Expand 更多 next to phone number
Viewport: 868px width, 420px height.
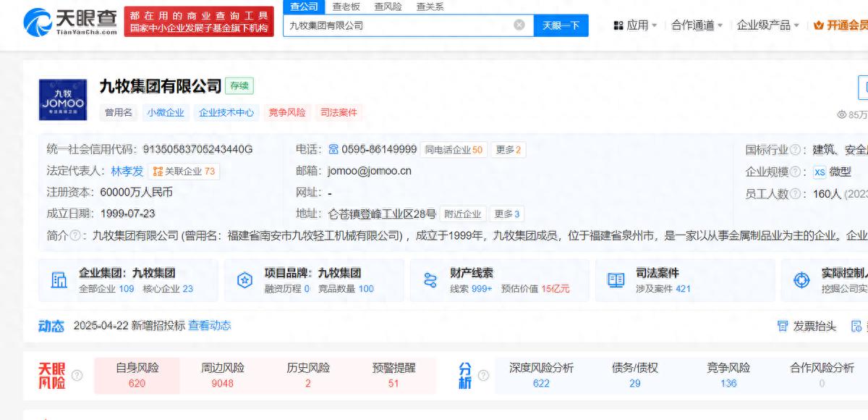(x=509, y=150)
